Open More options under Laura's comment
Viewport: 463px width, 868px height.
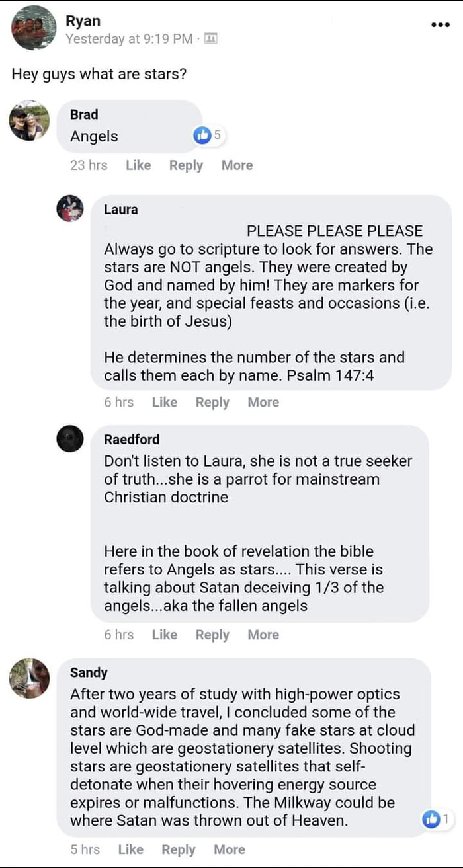pos(263,402)
